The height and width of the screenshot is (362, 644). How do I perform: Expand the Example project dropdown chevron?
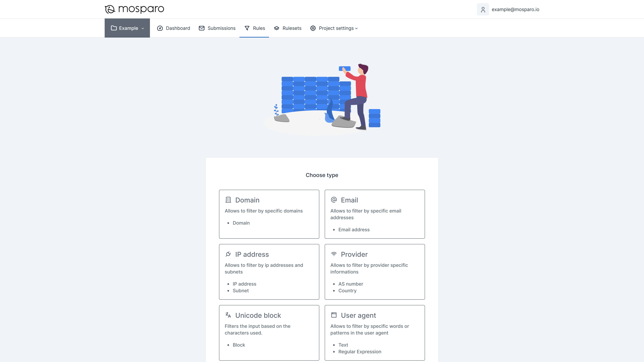pos(143,28)
